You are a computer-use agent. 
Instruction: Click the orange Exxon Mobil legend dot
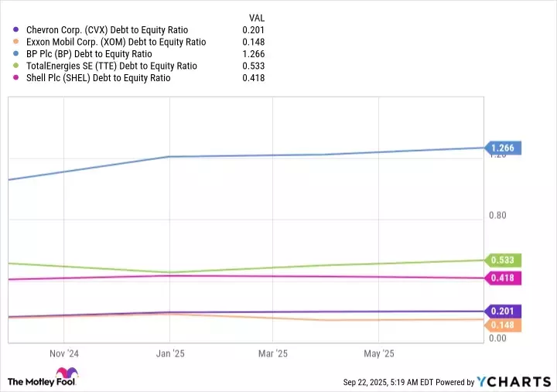[x=16, y=42]
